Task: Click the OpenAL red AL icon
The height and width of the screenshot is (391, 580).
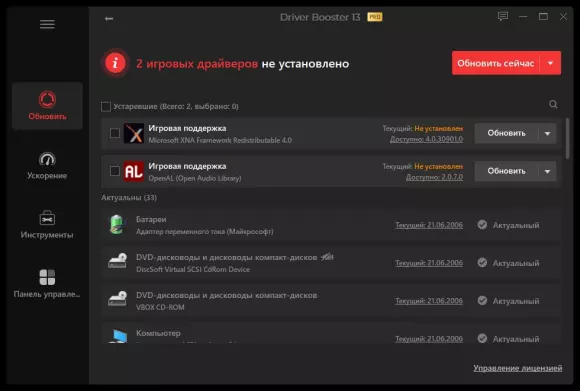Action: (x=134, y=171)
